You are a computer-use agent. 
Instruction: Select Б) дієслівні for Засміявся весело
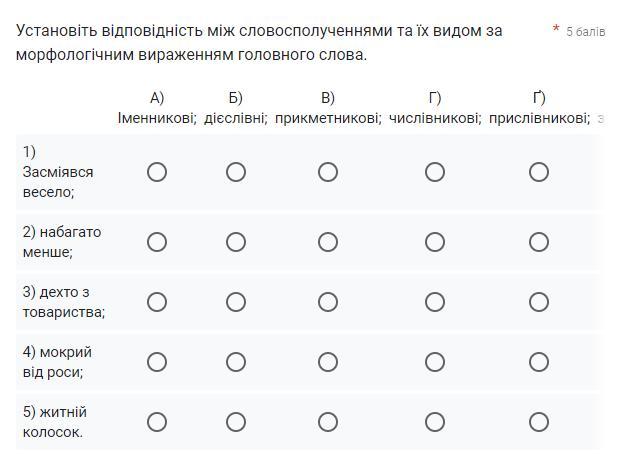(x=236, y=172)
